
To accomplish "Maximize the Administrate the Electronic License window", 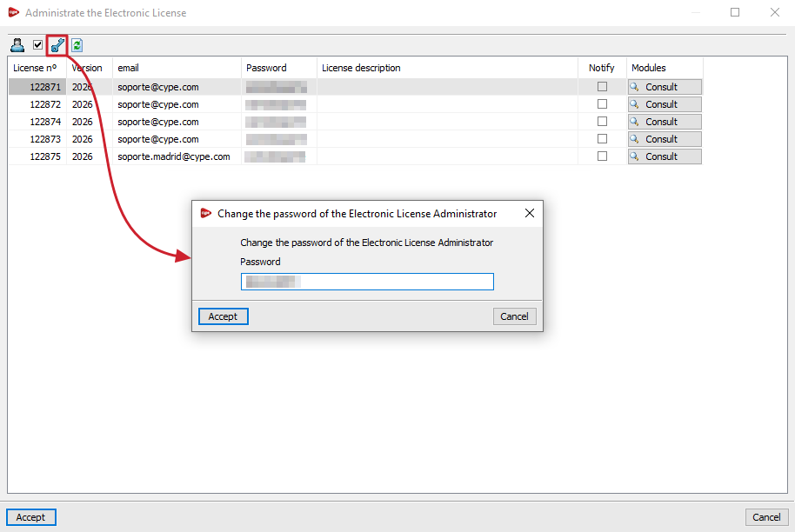I will pos(735,12).
